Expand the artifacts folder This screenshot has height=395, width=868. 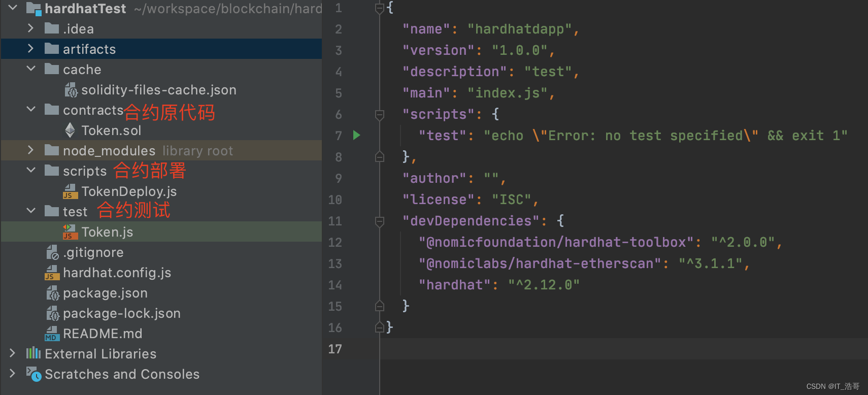click(x=30, y=48)
